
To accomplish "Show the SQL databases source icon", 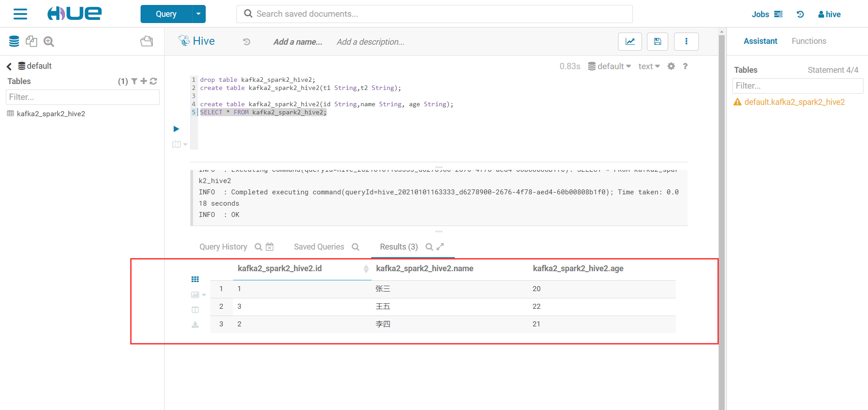I will [14, 42].
